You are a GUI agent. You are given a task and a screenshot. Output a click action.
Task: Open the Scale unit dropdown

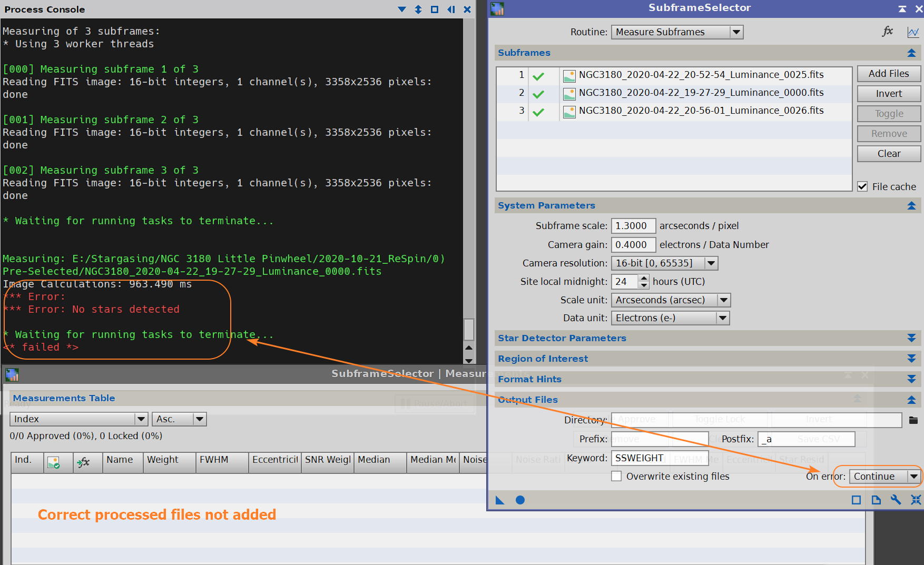[x=671, y=300]
